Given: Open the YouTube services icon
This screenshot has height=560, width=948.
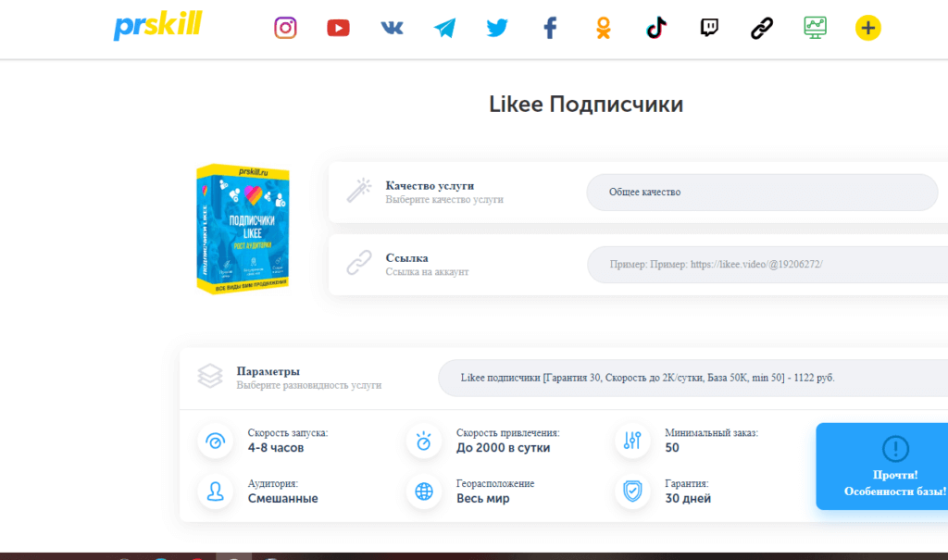Looking at the screenshot, I should tap(338, 29).
